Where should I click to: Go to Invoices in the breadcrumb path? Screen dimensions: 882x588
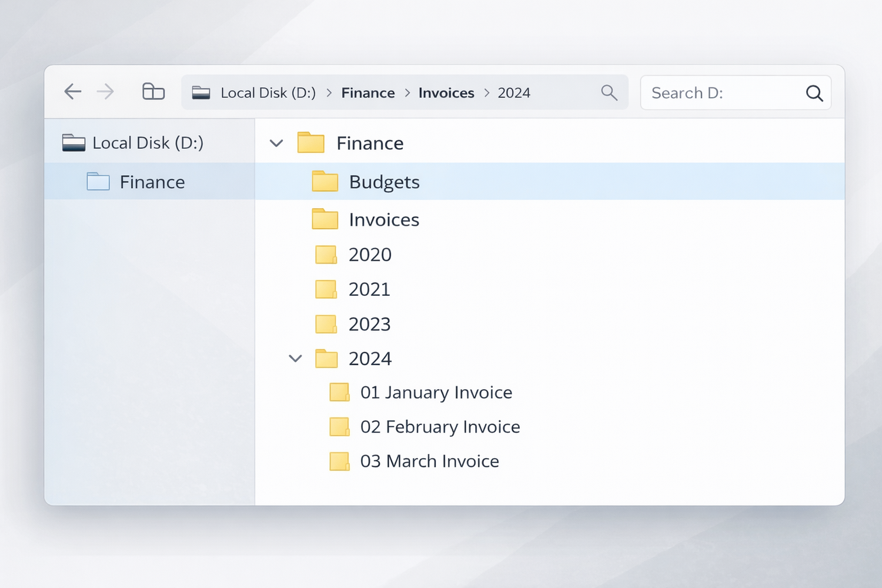tap(446, 93)
